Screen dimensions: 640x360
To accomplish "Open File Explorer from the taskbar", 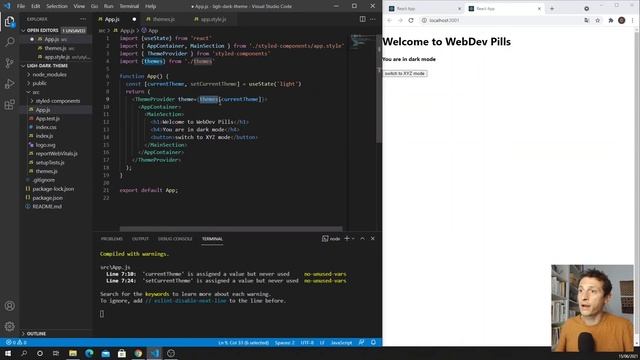I will click(73, 353).
